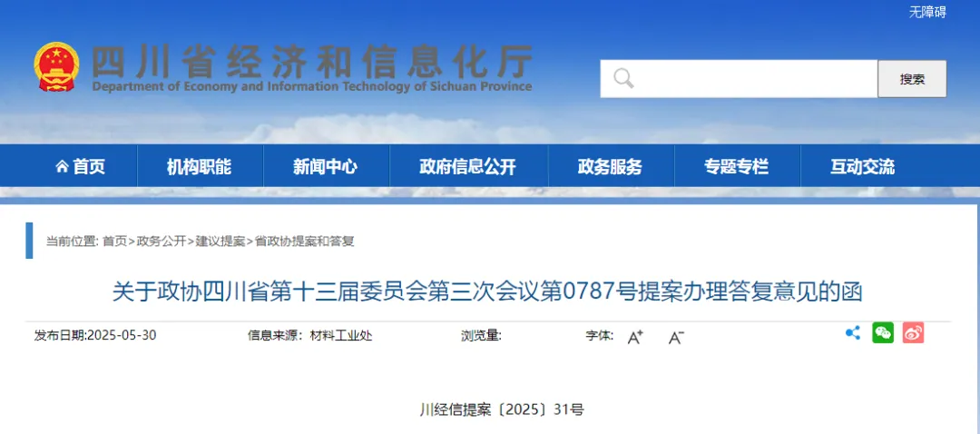Click the magnifier icon in search box
The image size is (980, 434).
click(x=623, y=79)
